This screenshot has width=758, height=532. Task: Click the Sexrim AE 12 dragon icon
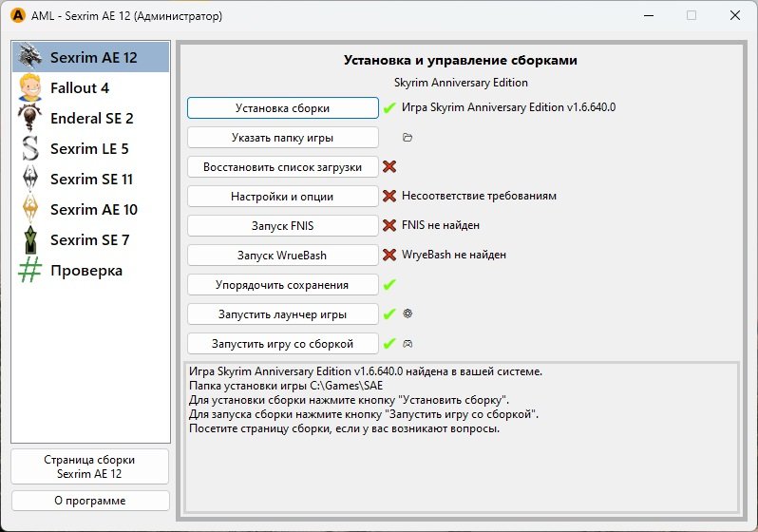pos(31,57)
